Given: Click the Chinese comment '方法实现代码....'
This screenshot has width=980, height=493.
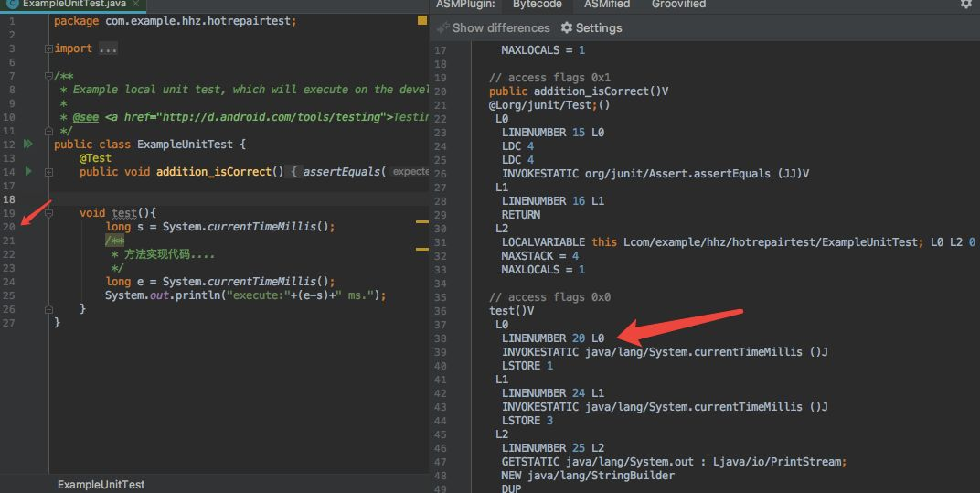Looking at the screenshot, I should click(x=169, y=254).
